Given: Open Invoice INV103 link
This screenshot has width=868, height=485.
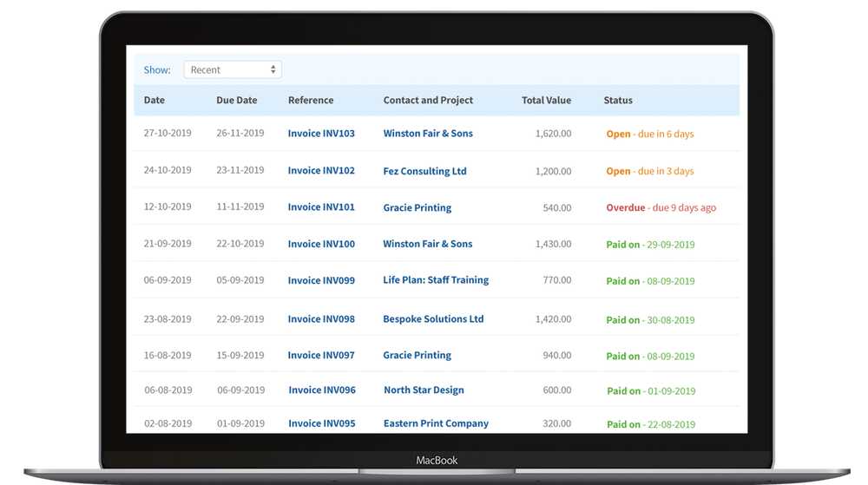Looking at the screenshot, I should click(321, 134).
